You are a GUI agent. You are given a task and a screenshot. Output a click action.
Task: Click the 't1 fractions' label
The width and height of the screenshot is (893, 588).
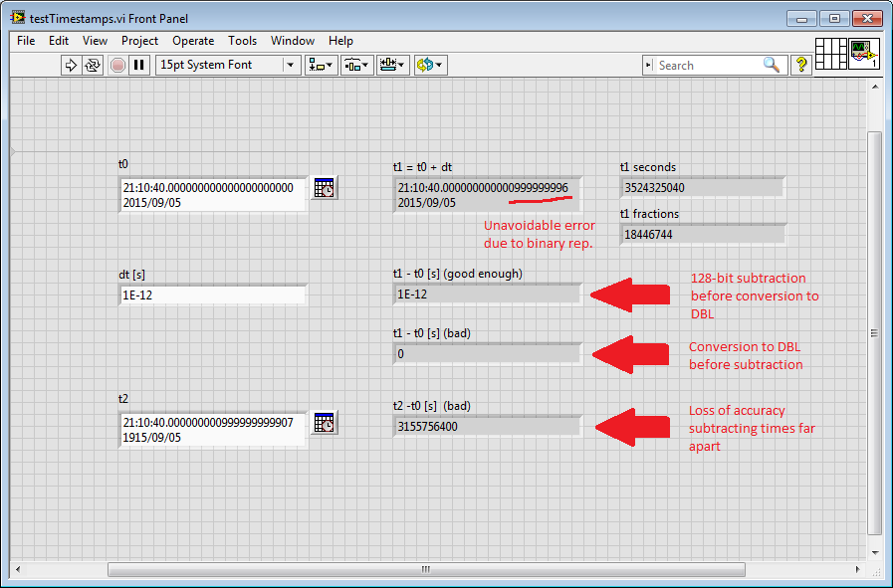650,214
